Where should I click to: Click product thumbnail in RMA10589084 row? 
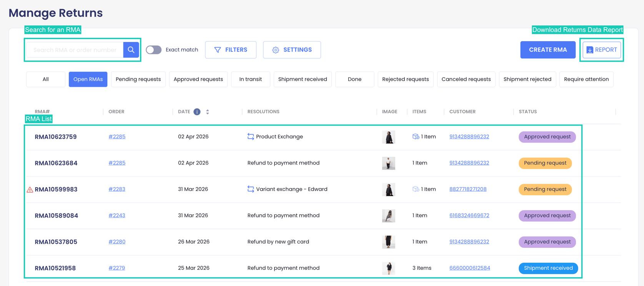(x=389, y=216)
